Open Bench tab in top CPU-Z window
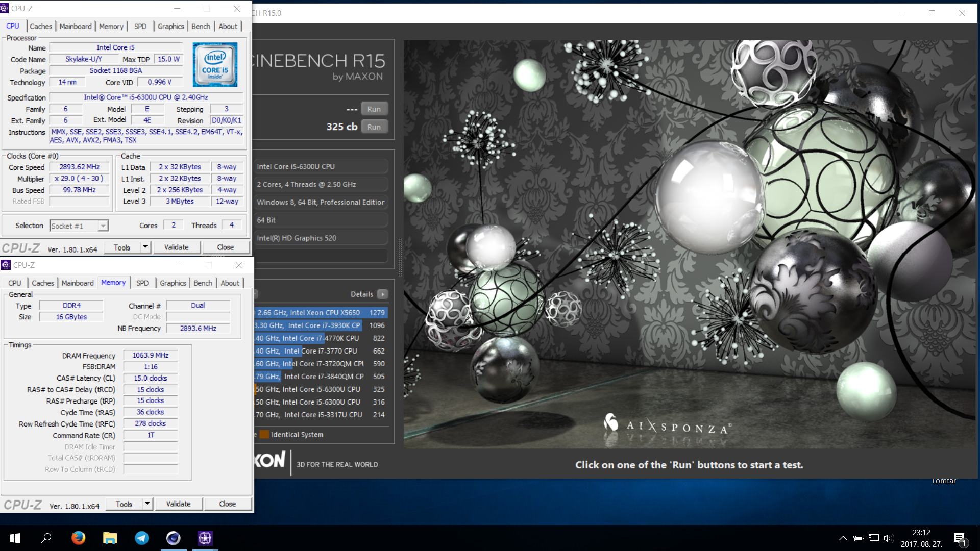980x551 pixels. pyautogui.click(x=201, y=26)
